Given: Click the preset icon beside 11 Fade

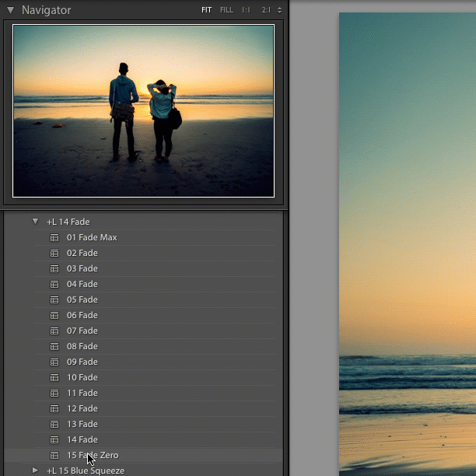Looking at the screenshot, I should click(54, 393).
